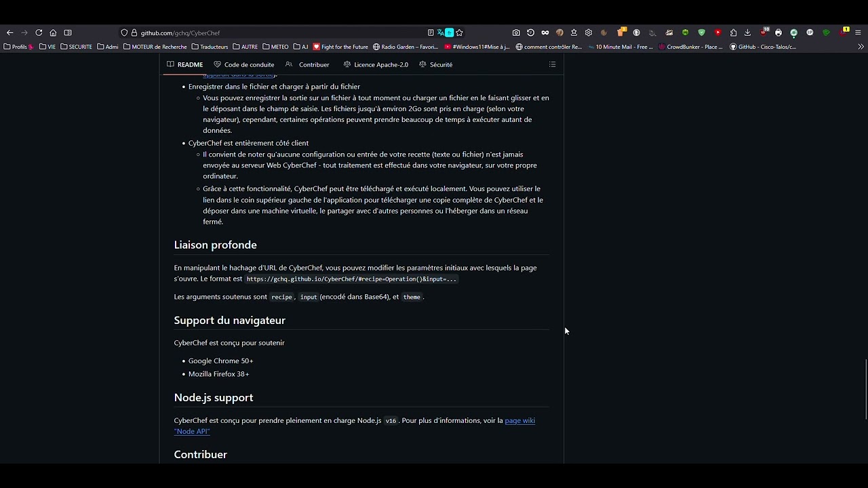Switch to the Sécurité tab
Viewport: 868px width, 488px height.
(436, 64)
